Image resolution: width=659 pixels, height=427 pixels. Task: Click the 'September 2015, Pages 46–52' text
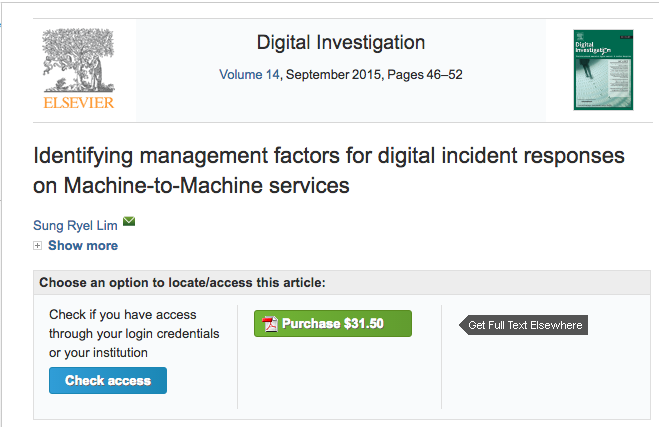coord(374,74)
